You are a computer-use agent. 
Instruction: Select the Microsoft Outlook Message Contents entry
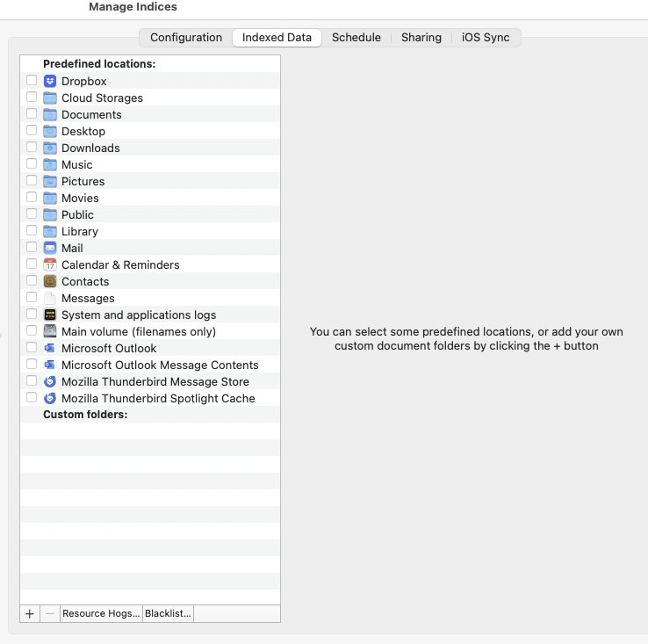coord(160,365)
